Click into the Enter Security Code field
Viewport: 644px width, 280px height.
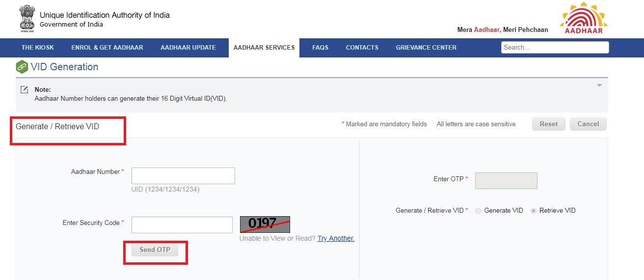click(182, 225)
